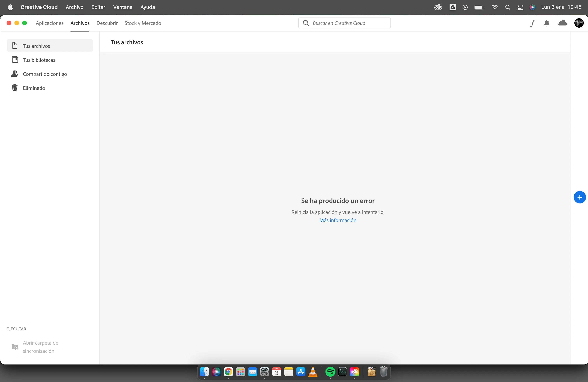Viewport: 588px width, 382px height.
Task: Open the Archivo menu
Action: [x=74, y=7]
